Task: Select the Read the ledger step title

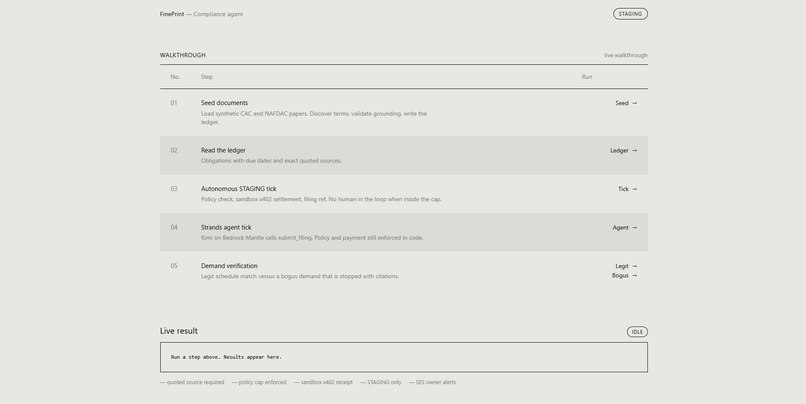Action: pyautogui.click(x=223, y=151)
